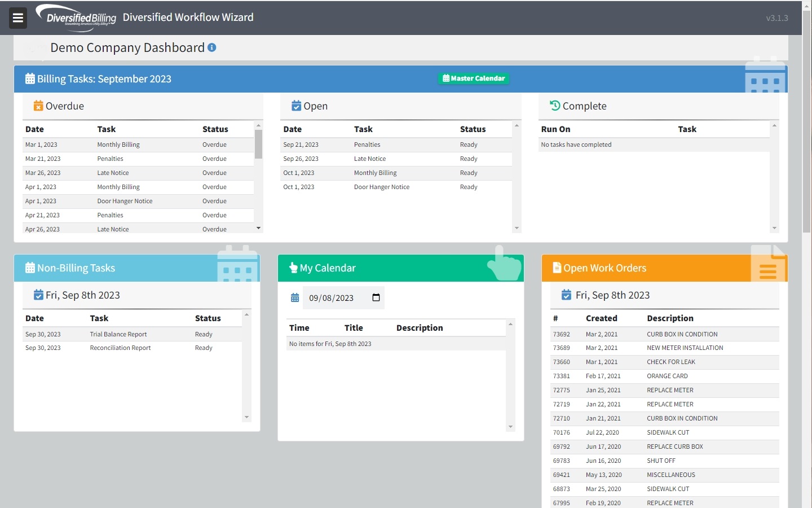Click the Overdue calendar icon
Image resolution: width=812 pixels, height=508 pixels.
(x=38, y=106)
